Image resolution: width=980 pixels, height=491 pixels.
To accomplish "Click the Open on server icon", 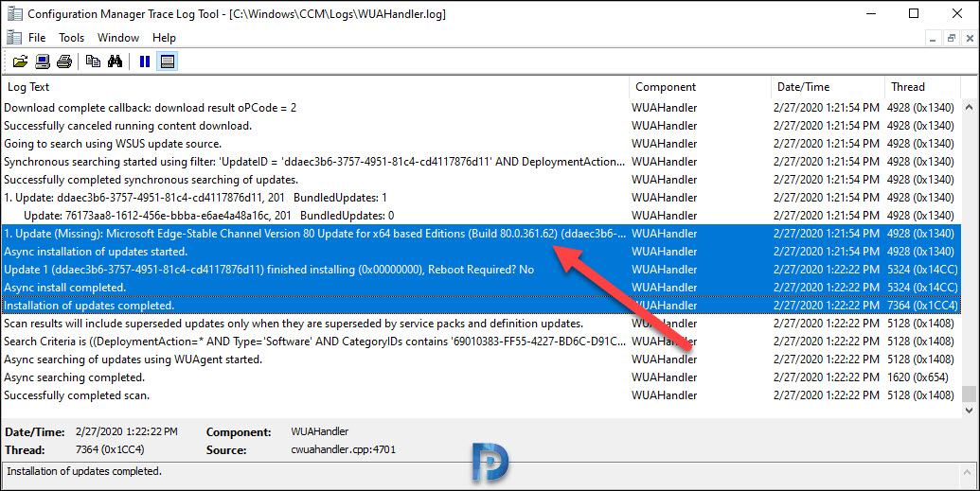I will coord(43,61).
